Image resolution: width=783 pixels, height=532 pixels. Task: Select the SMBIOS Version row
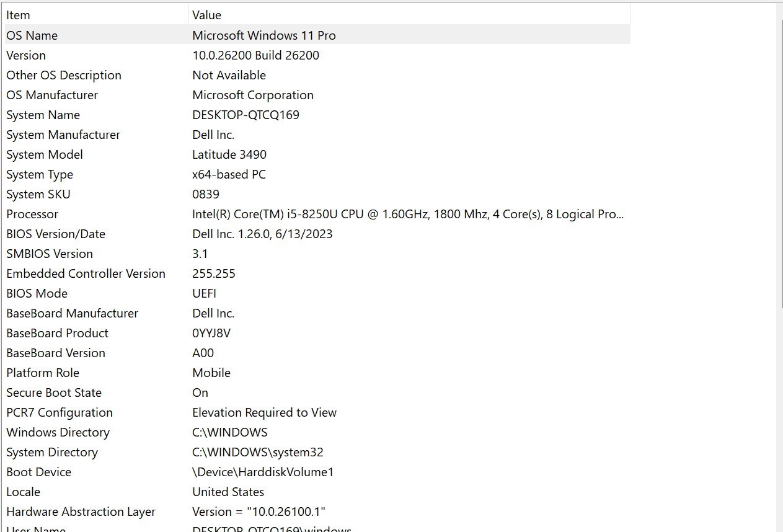pos(317,254)
